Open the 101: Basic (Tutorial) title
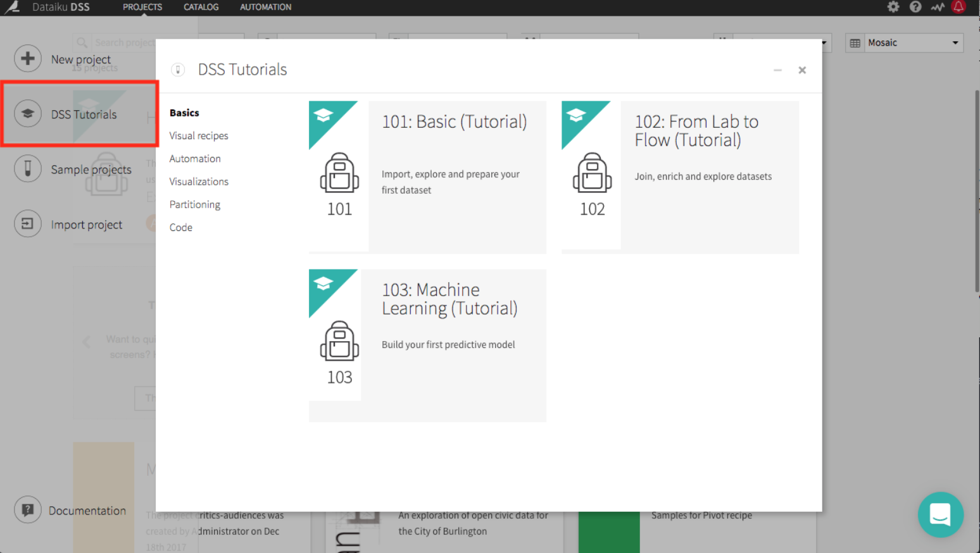This screenshot has width=980, height=553. click(454, 121)
